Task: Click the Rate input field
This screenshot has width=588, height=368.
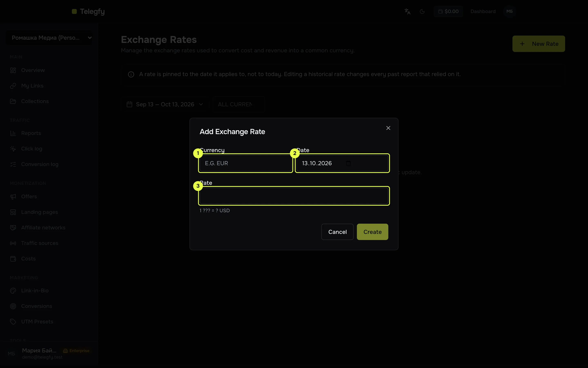Action: point(294,196)
